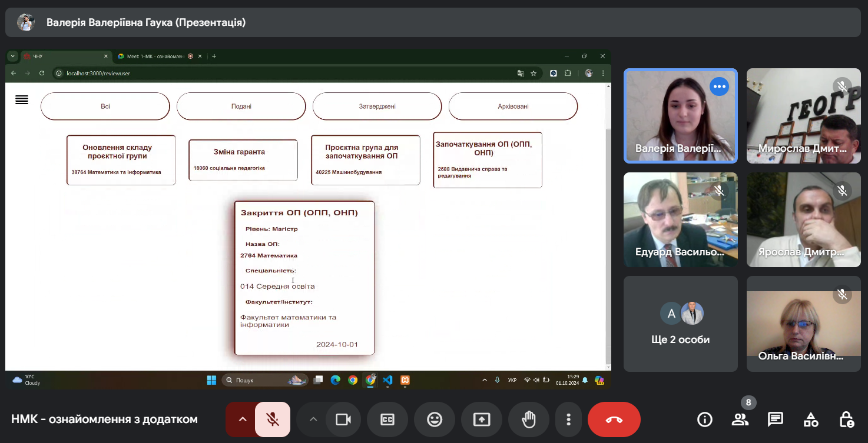
Task: Turn on the camera
Action: (x=343, y=419)
